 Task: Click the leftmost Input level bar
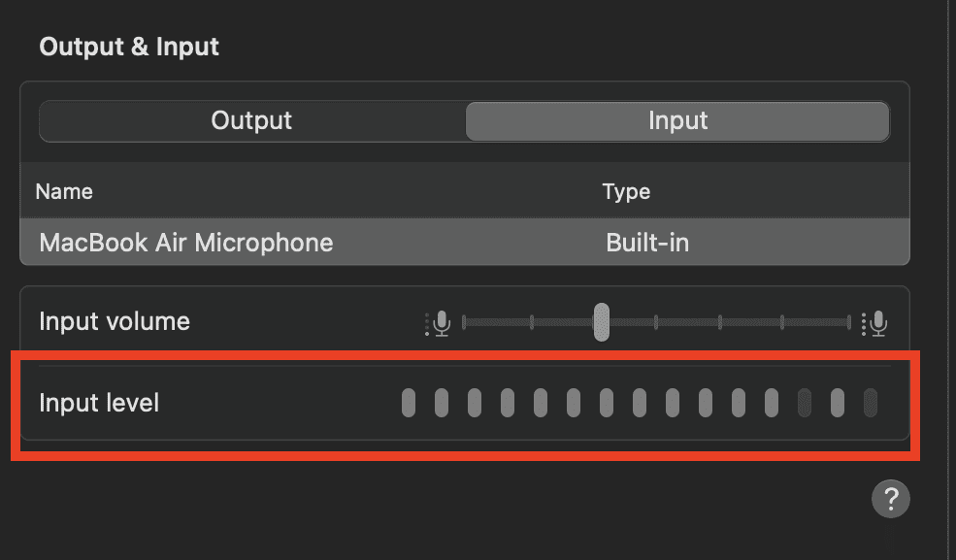[x=409, y=402]
